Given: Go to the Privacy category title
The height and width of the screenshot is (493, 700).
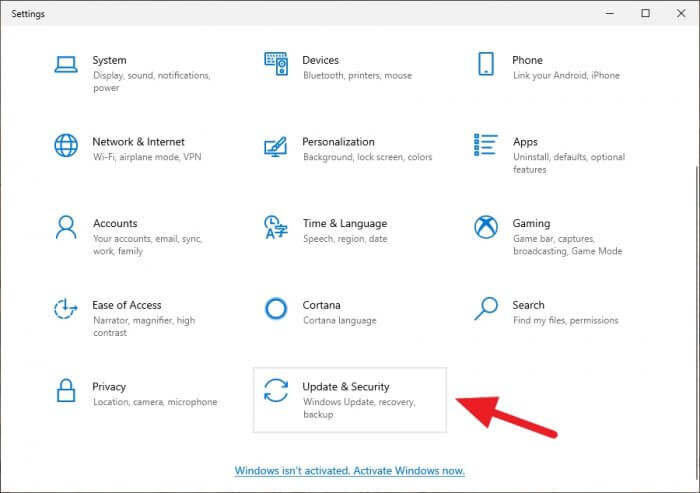Looking at the screenshot, I should (109, 387).
